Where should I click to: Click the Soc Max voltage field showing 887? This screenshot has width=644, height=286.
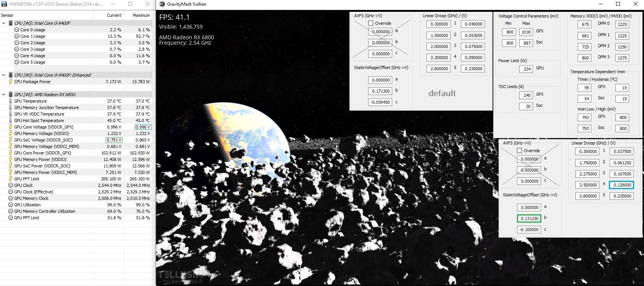(x=526, y=43)
